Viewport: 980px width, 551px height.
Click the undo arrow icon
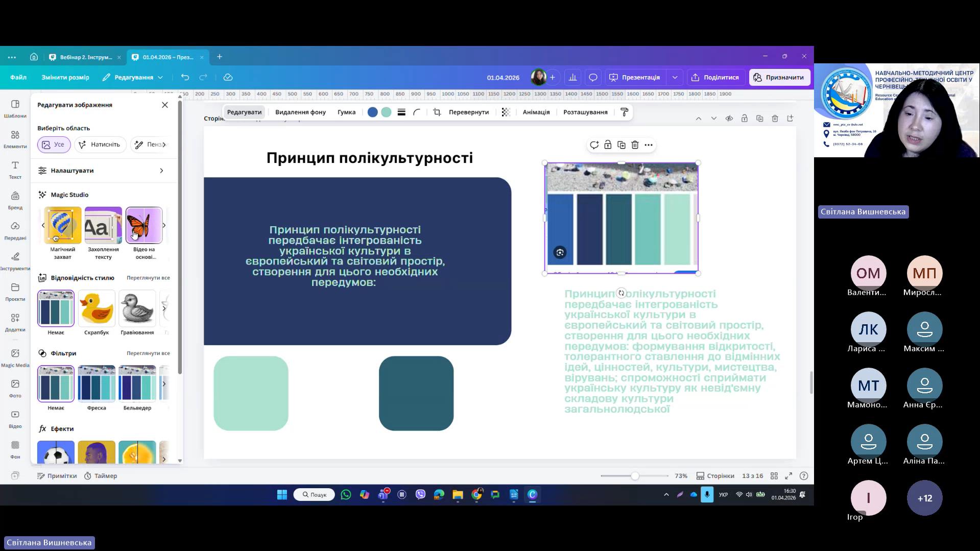pos(185,78)
